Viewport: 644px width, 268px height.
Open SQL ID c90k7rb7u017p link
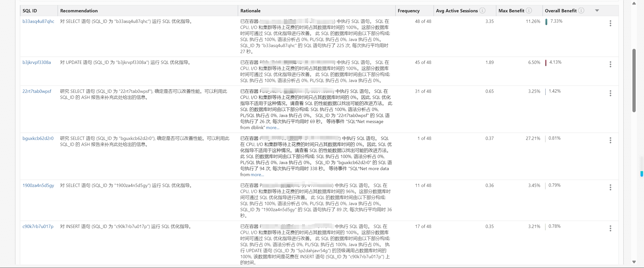38,226
